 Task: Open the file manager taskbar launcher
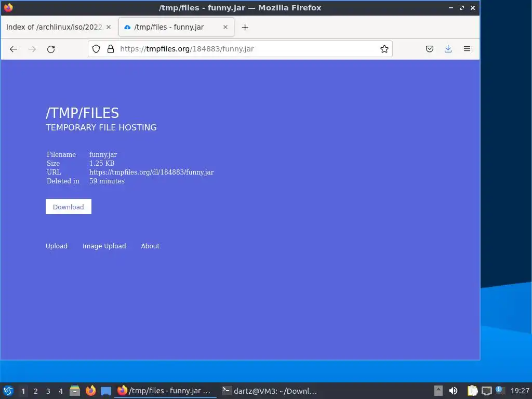pos(75,391)
